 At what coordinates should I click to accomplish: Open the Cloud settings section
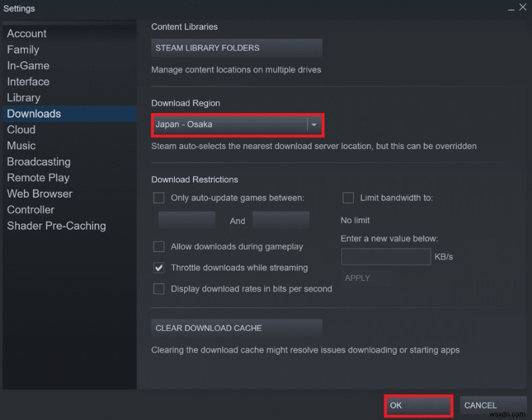point(21,130)
